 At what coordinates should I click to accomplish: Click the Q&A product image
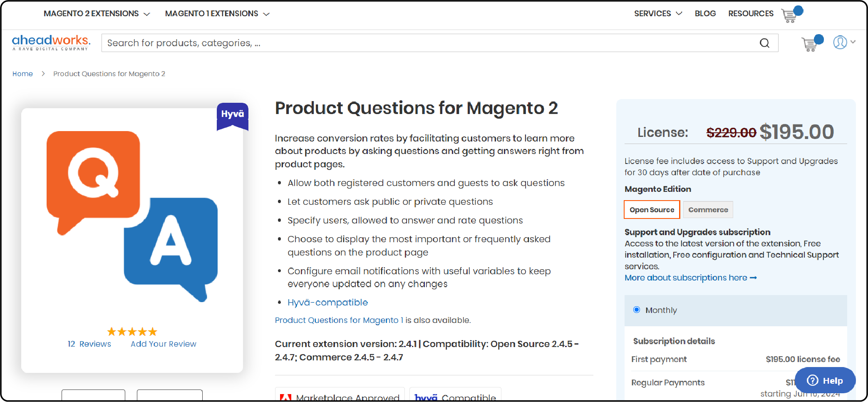[132, 216]
